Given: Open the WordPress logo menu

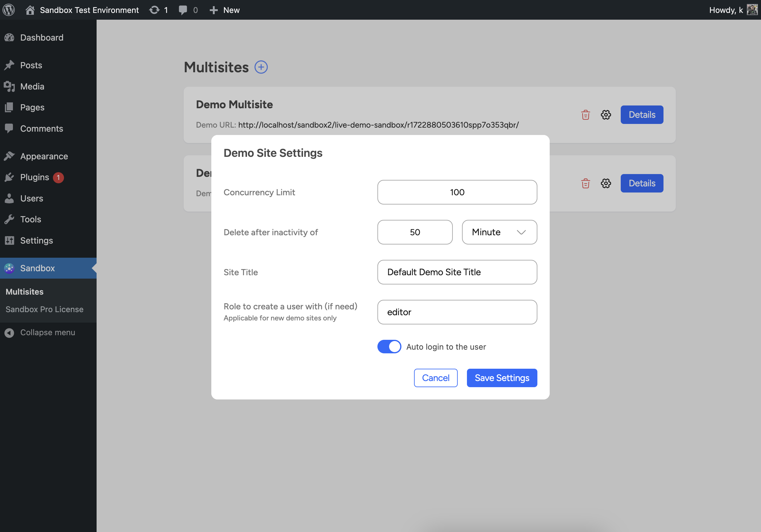Looking at the screenshot, I should pos(9,10).
